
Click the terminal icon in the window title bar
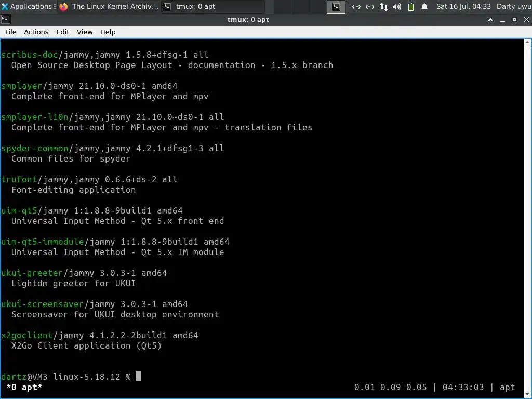coord(5,20)
